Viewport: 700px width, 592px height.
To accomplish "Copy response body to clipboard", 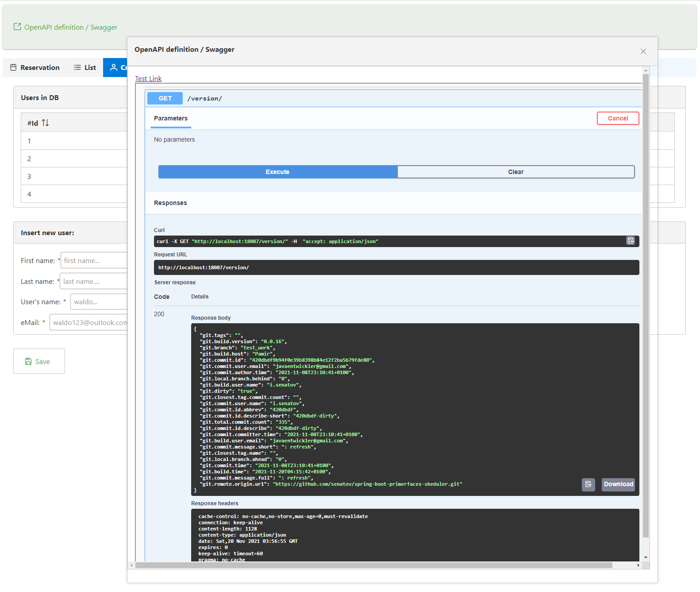I will pyautogui.click(x=588, y=484).
